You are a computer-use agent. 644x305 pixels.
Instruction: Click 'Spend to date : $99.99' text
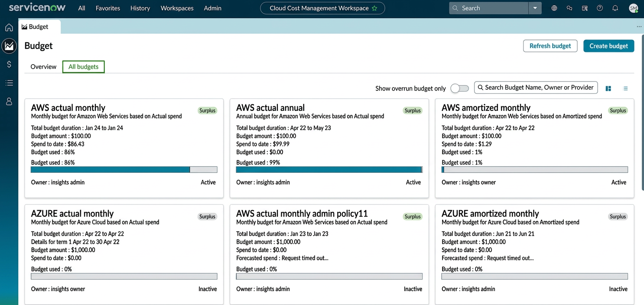[x=263, y=144]
